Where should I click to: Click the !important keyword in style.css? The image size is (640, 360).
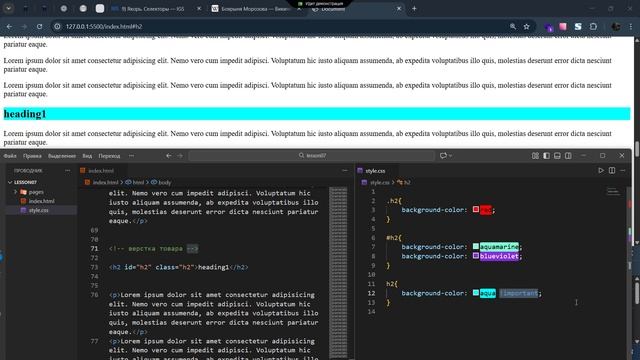(519, 293)
